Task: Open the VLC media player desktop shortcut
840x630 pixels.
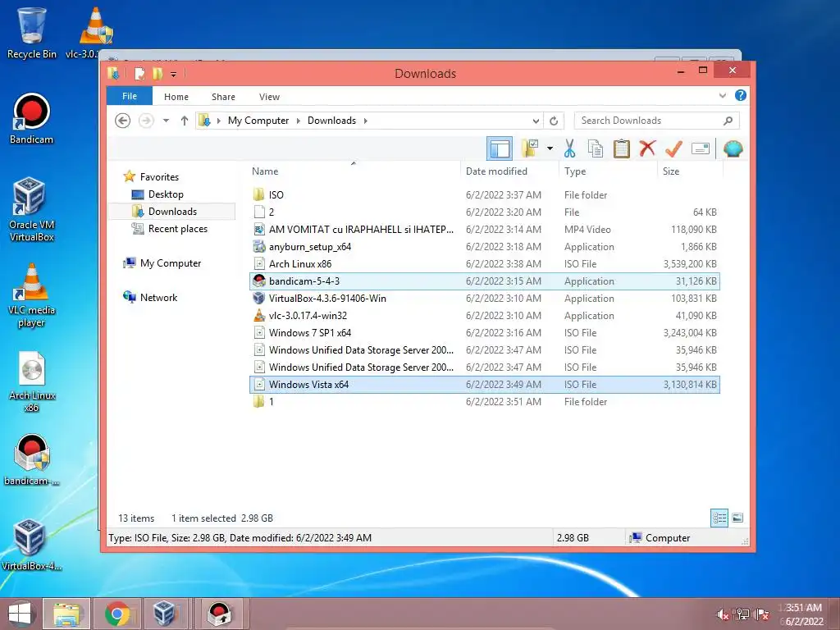Action: 32,295
